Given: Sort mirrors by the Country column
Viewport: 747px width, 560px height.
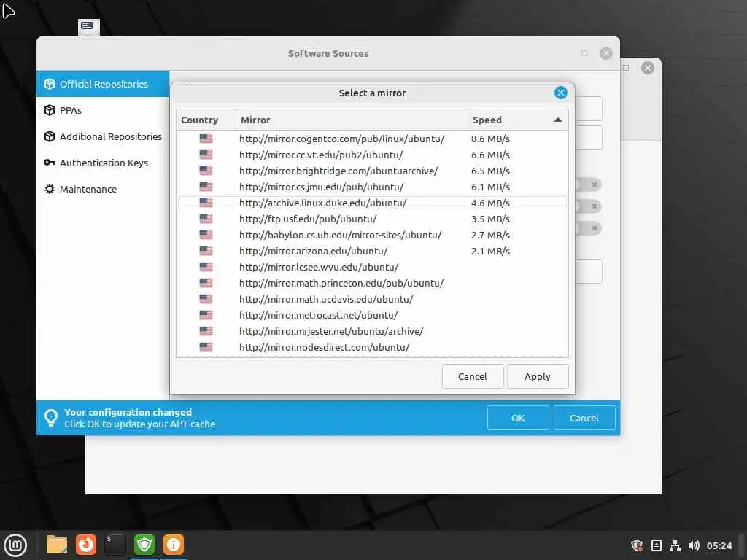Looking at the screenshot, I should point(206,120).
